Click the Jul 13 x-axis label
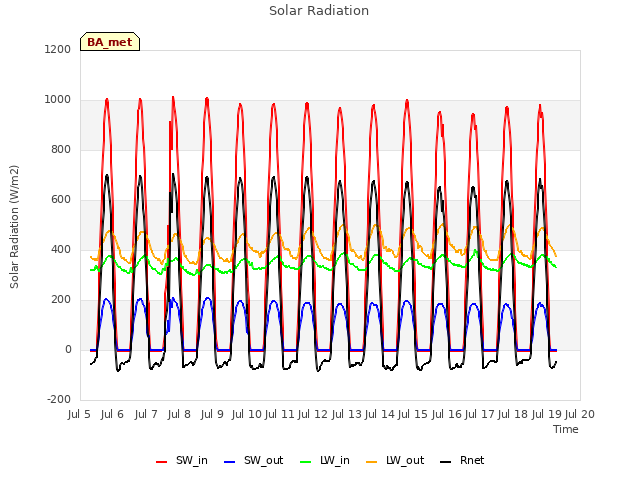 coord(347,414)
